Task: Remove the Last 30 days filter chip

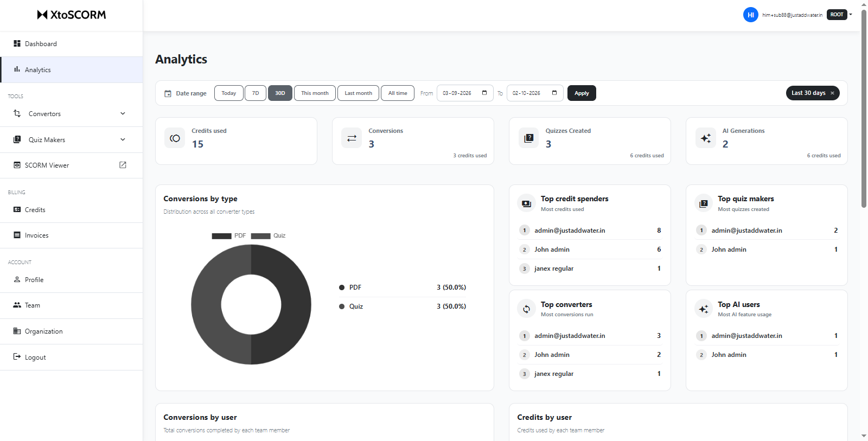Action: pyautogui.click(x=832, y=93)
